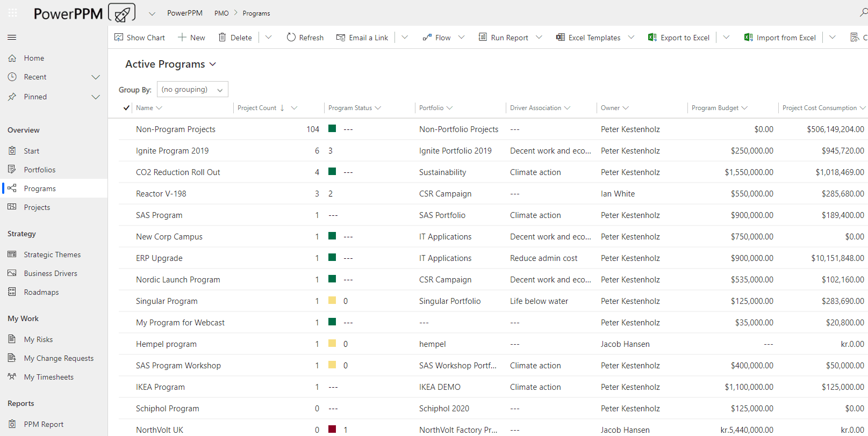Click the Pinned pin icon
The width and height of the screenshot is (868, 436).
coord(12,97)
